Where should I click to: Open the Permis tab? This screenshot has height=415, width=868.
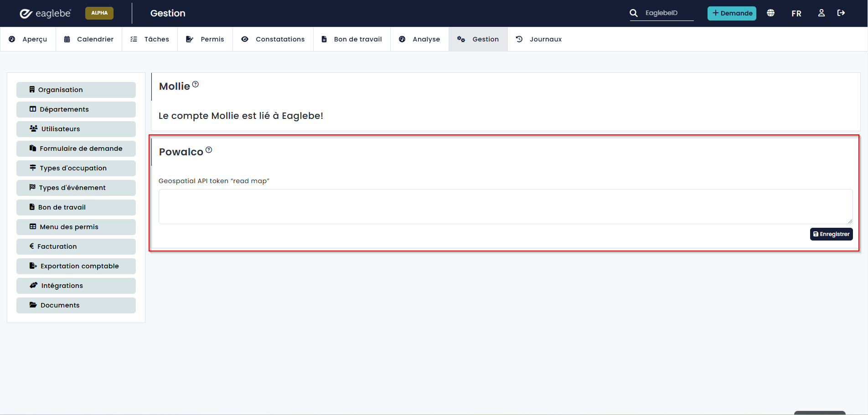coord(205,39)
